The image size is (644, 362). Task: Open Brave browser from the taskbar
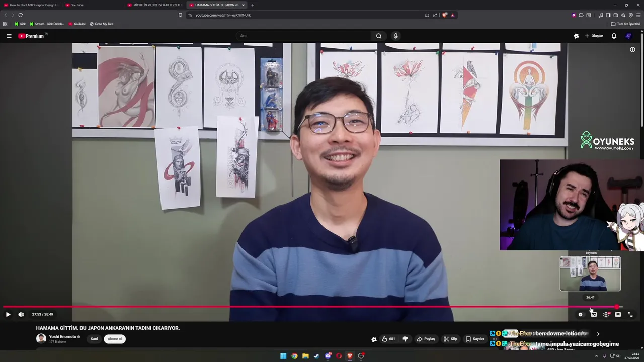pos(350,356)
